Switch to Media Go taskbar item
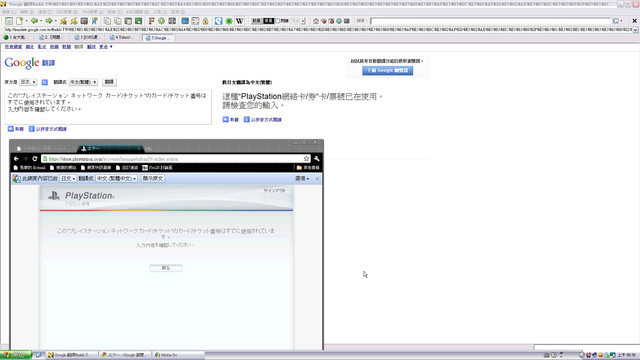Screen dimensions: 640x360 pyautogui.click(x=178, y=355)
